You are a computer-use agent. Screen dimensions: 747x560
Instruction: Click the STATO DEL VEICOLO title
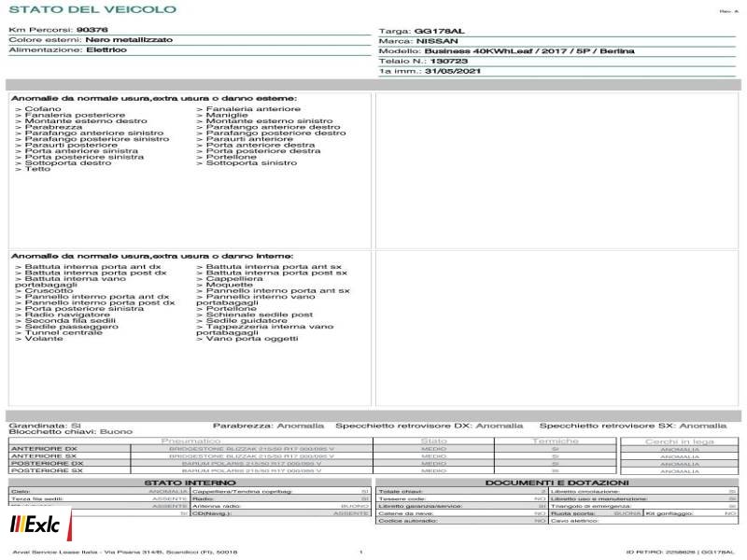pos(92,9)
